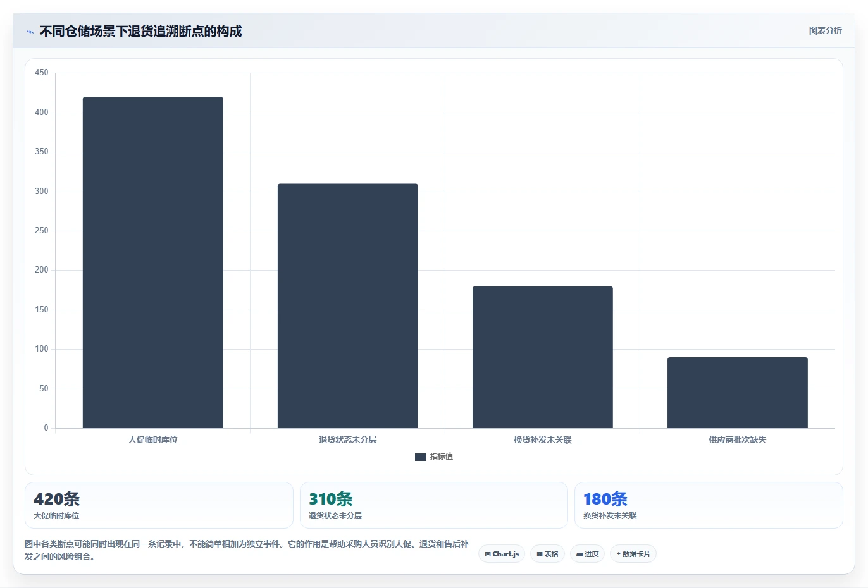Click the 换货补发未关联 bar in the chart
Viewport: 868px width, 588px height.
pos(542,357)
